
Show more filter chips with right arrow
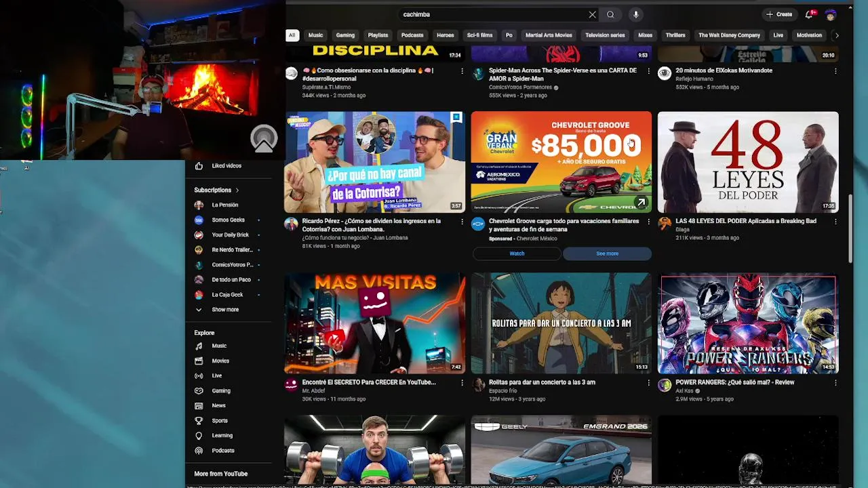[x=836, y=35]
